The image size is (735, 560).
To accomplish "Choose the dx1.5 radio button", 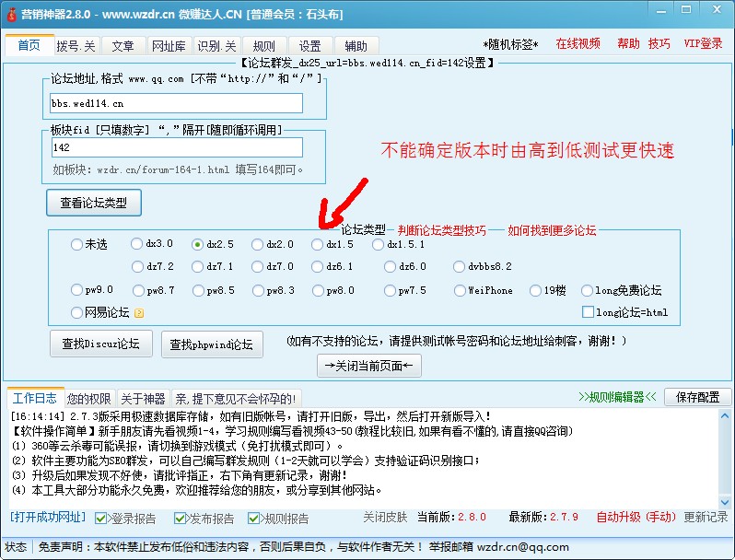I will 332,244.
